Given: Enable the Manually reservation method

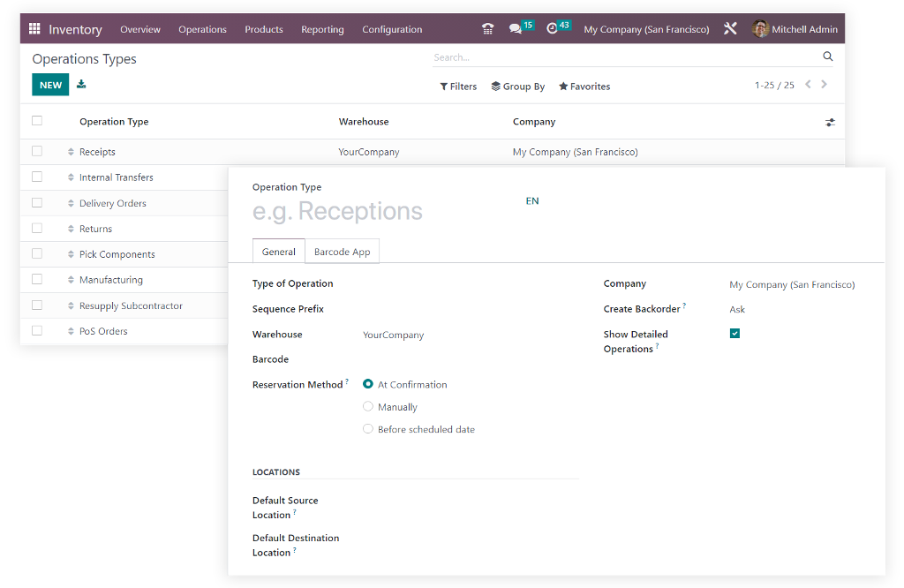Looking at the screenshot, I should [367, 406].
